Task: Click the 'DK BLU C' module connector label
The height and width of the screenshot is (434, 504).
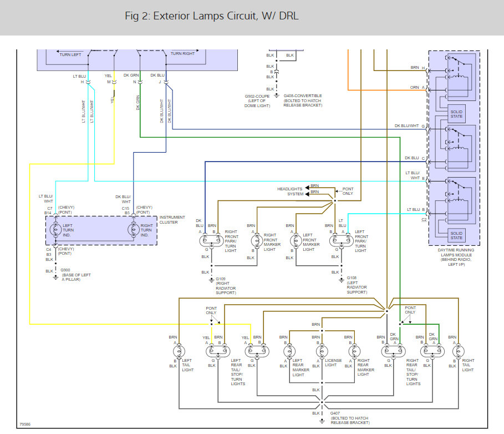Action: 415,158
